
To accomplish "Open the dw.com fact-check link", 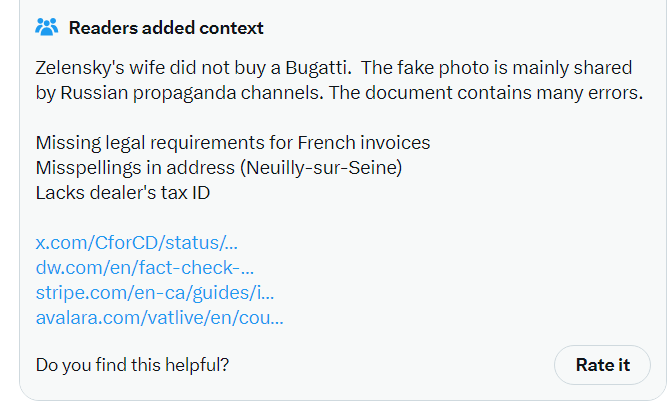I will [145, 268].
